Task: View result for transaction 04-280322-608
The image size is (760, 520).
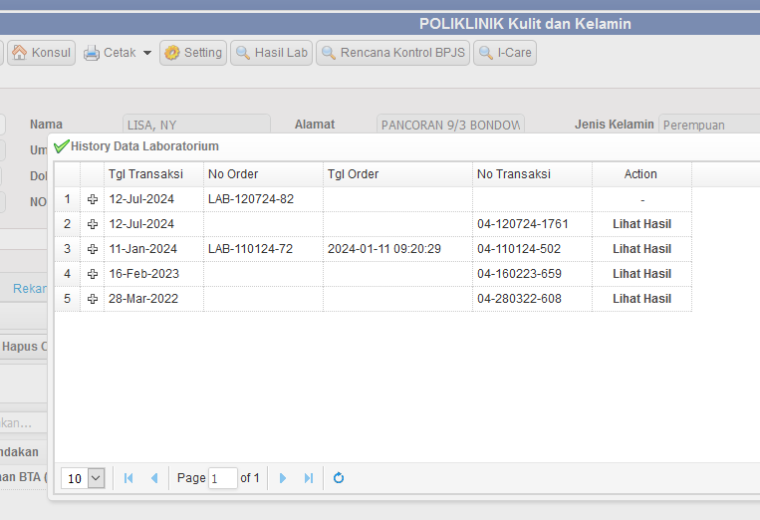Action: (x=642, y=299)
